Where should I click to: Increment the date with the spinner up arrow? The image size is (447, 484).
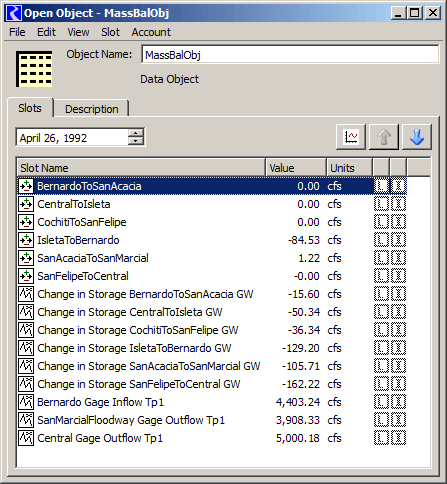pyautogui.click(x=136, y=133)
